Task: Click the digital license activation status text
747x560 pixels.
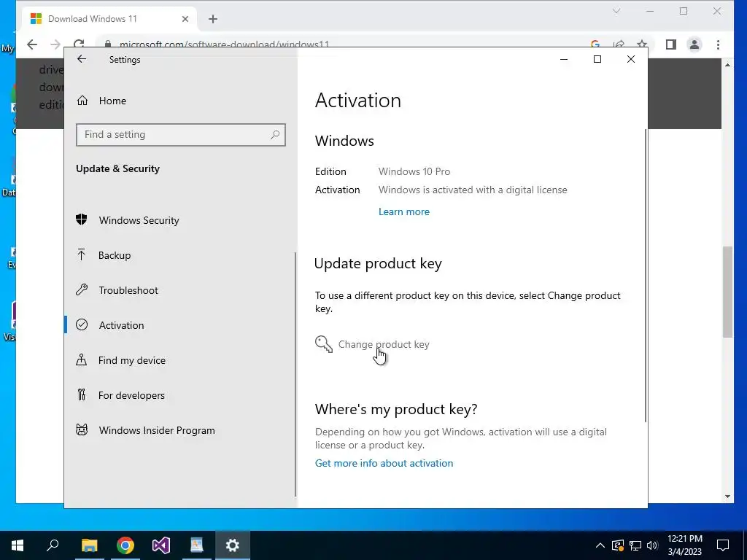Action: 473,190
